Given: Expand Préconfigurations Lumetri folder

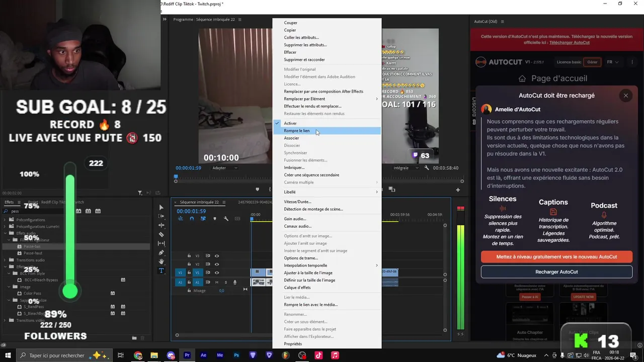Looking at the screenshot, I should 5,226.
